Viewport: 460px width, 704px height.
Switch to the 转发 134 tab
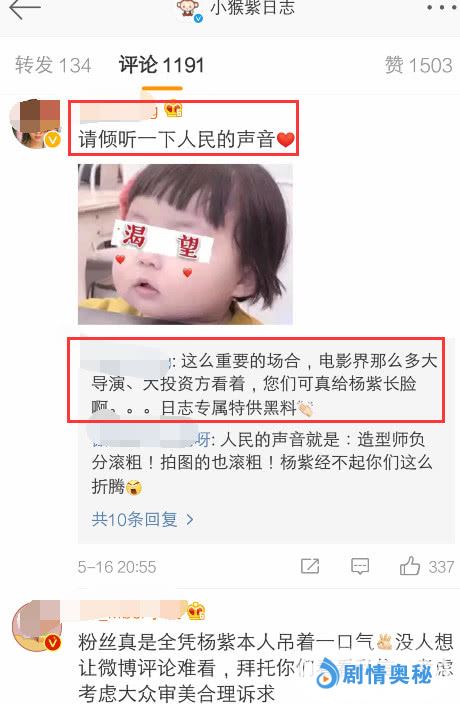tap(53, 65)
